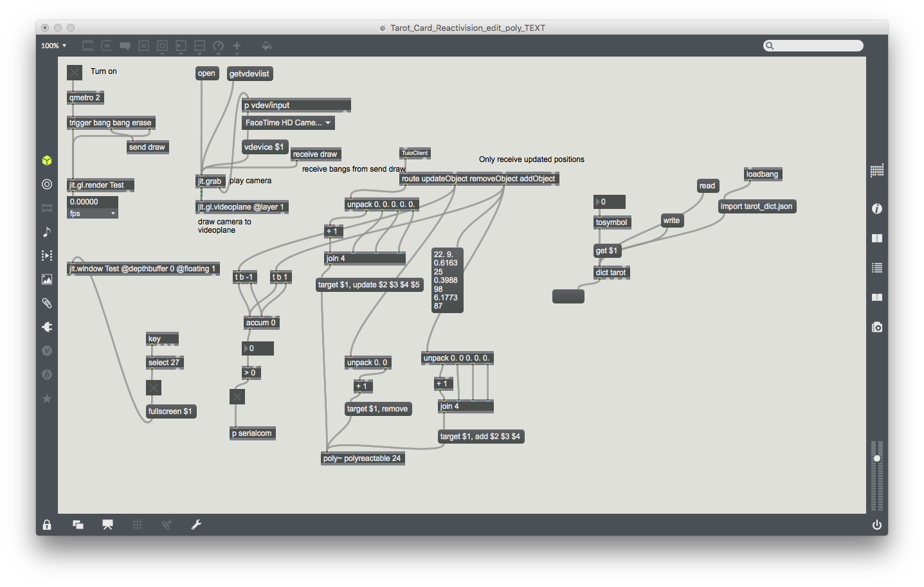Select the 'TuioClient' object
This screenshot has height=587, width=924.
[x=415, y=153]
